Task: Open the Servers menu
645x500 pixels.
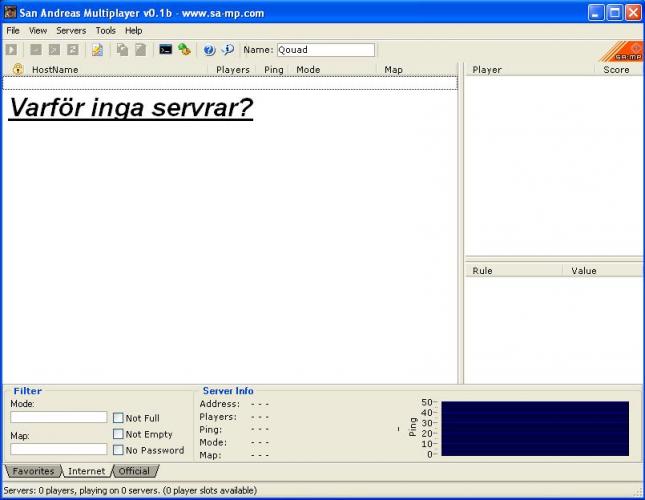Action: 71,31
